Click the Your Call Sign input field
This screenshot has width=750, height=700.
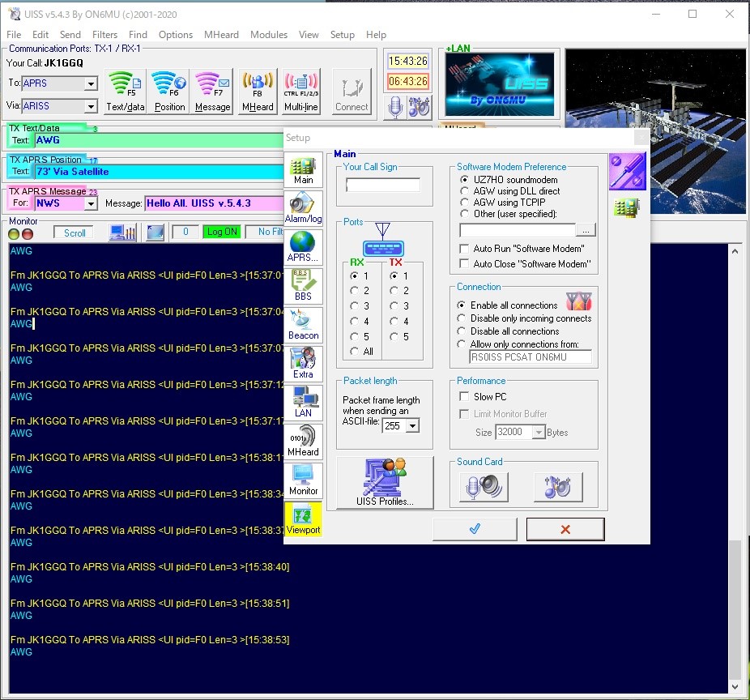(x=383, y=186)
